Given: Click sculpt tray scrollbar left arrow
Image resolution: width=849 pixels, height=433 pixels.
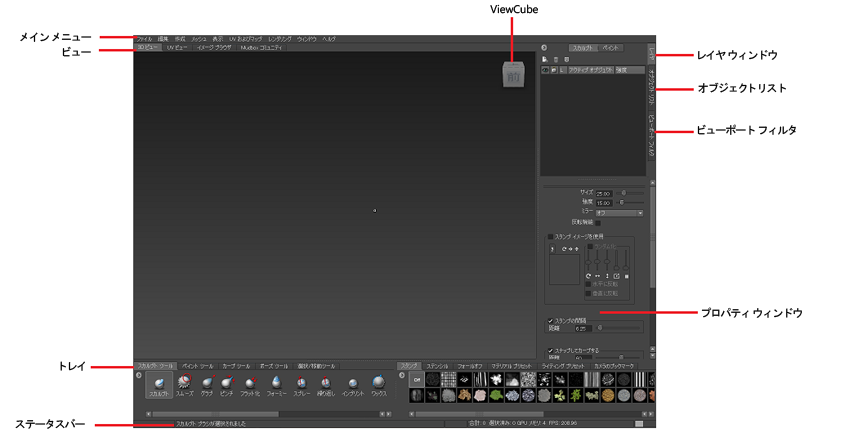Looking at the screenshot, I should pos(148,414).
